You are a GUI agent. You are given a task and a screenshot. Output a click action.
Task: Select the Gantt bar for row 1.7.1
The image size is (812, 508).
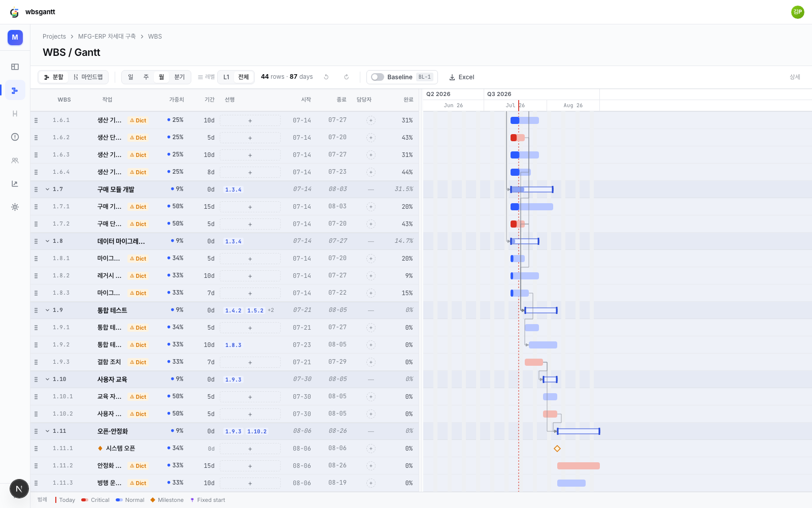pyautogui.click(x=532, y=207)
